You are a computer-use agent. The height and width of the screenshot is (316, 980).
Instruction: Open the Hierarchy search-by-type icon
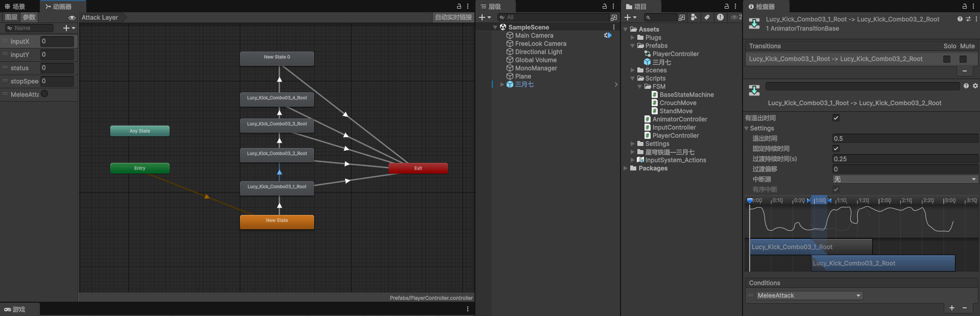point(614,17)
